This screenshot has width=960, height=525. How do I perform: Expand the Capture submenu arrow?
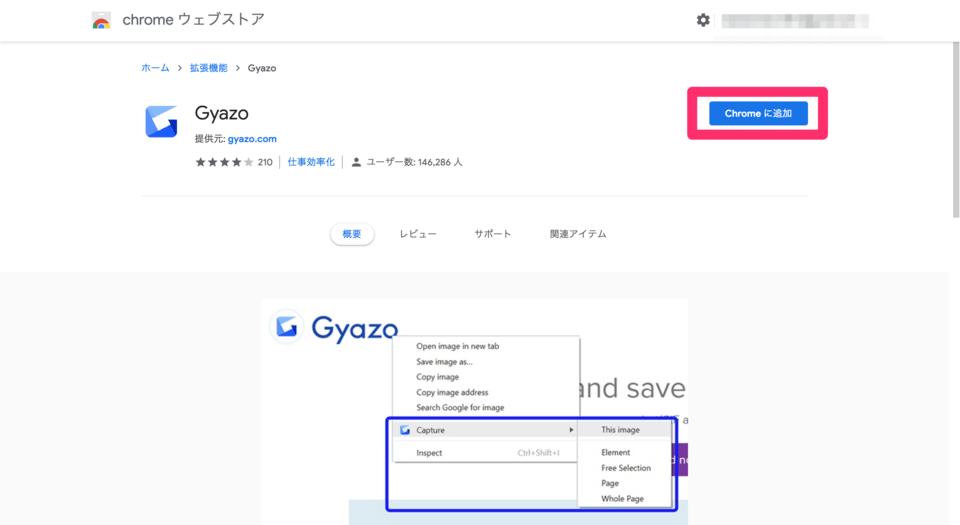571,430
